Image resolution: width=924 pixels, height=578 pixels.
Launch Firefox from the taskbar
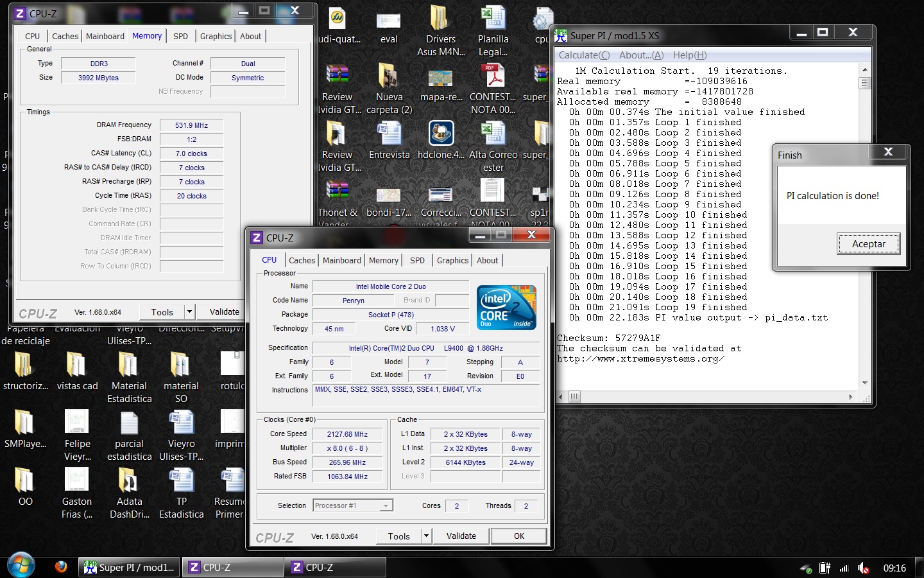(61, 566)
